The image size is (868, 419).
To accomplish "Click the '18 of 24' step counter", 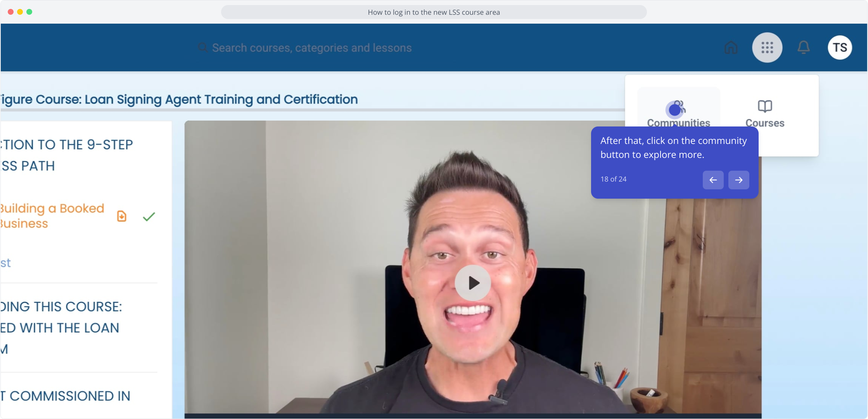I will pos(613,179).
